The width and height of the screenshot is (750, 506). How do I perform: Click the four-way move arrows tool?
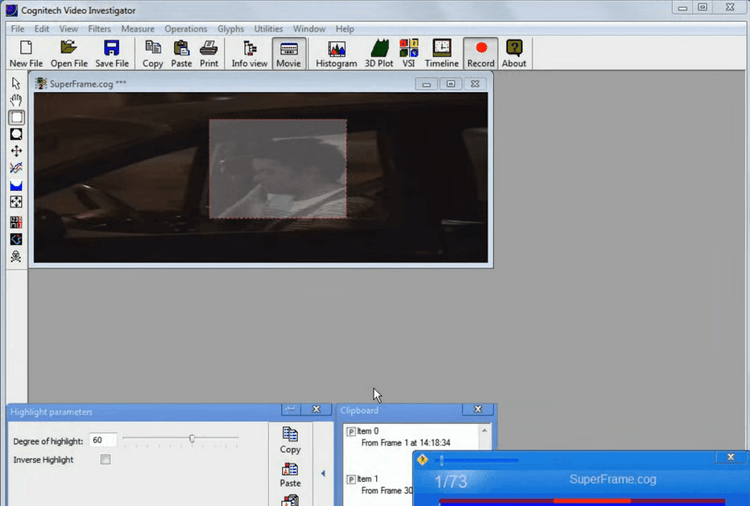tap(16, 151)
